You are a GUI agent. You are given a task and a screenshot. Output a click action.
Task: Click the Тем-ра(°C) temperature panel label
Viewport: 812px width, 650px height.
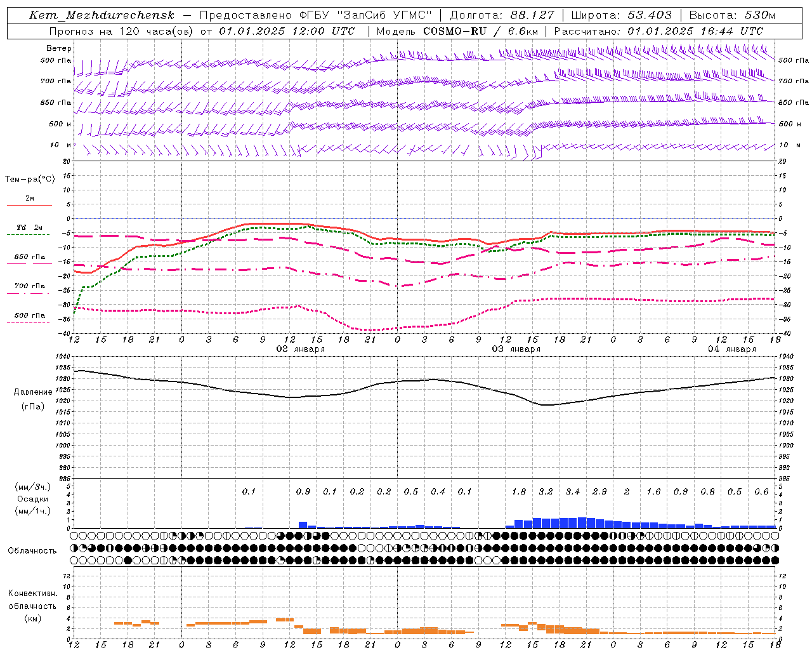[30, 180]
